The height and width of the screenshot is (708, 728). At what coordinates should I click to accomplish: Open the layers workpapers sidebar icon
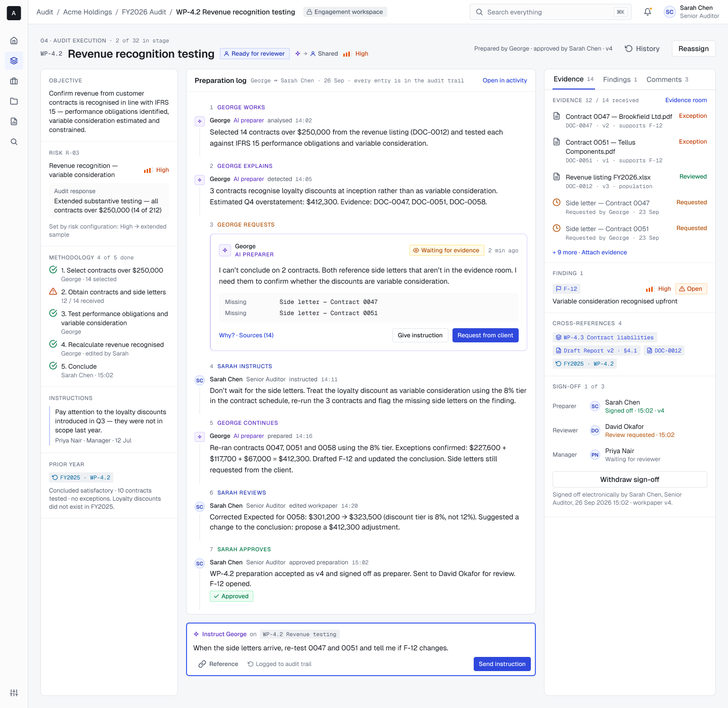(x=14, y=61)
